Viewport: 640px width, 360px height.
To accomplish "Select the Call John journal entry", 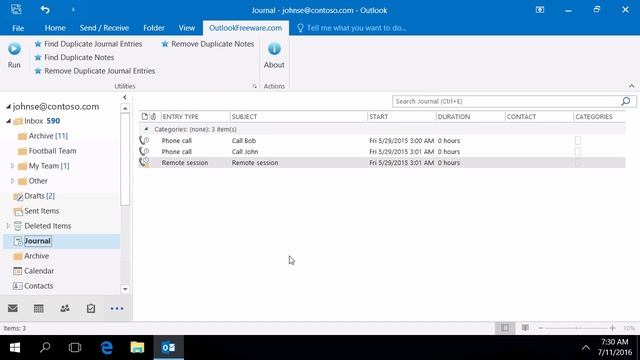I will point(381,151).
